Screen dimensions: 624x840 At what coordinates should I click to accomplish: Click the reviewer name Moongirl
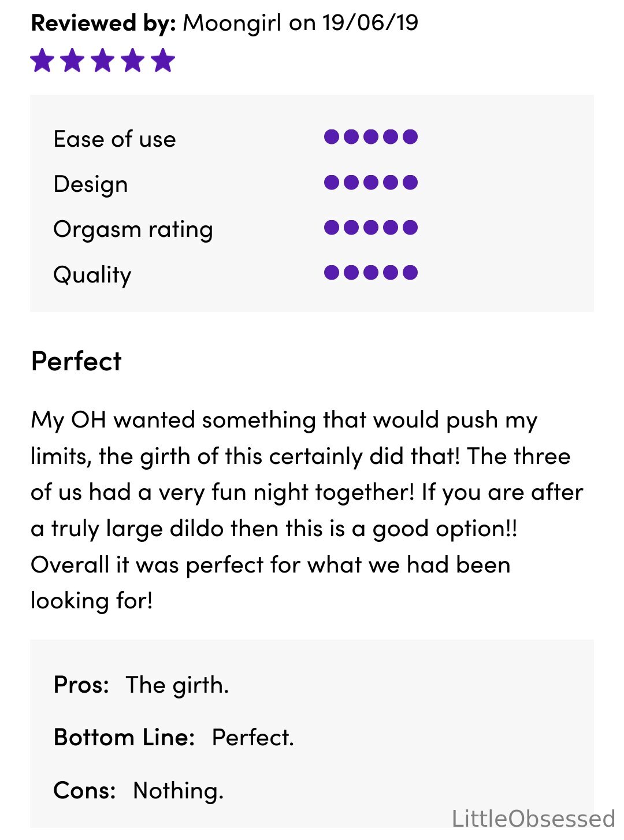pyautogui.click(x=232, y=24)
